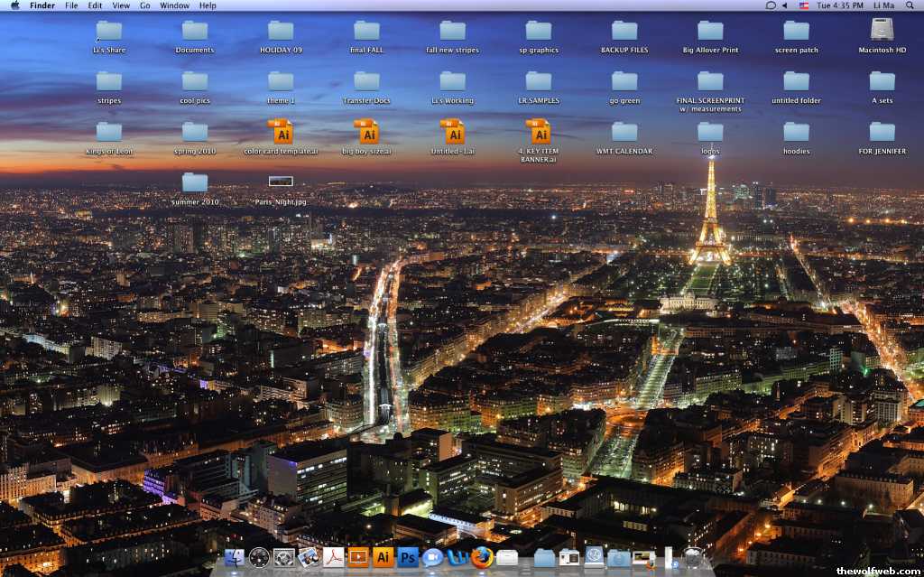Click the Spotlight search magnifier
Image resolution: width=924 pixels, height=577 pixels.
(x=911, y=5)
